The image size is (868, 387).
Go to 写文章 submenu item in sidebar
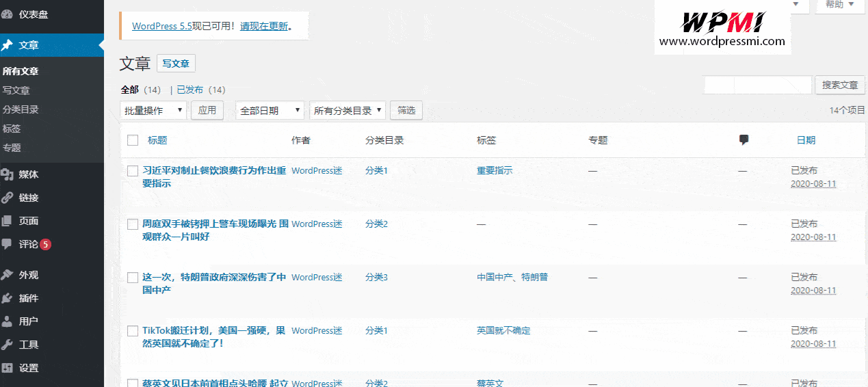tap(16, 90)
